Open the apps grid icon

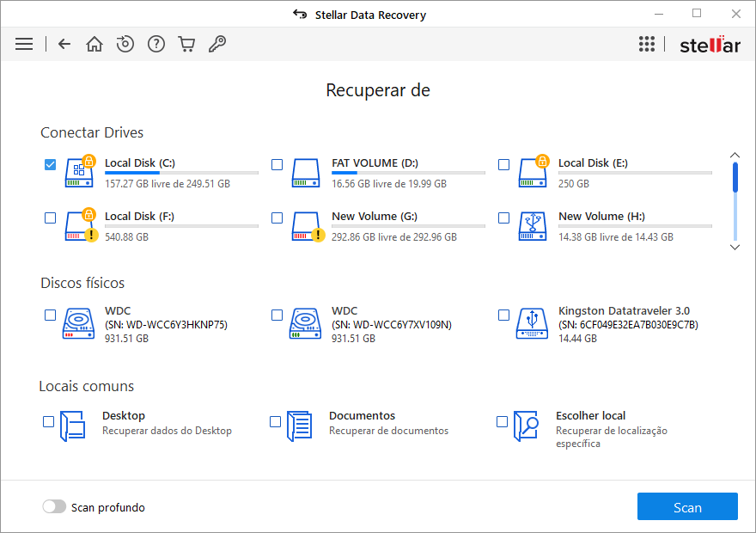tap(647, 44)
